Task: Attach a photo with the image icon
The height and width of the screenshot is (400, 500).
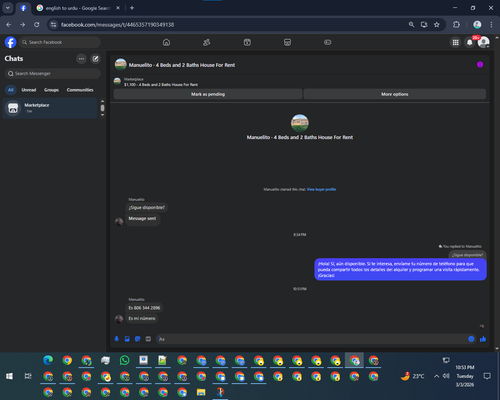Action: tap(127, 339)
